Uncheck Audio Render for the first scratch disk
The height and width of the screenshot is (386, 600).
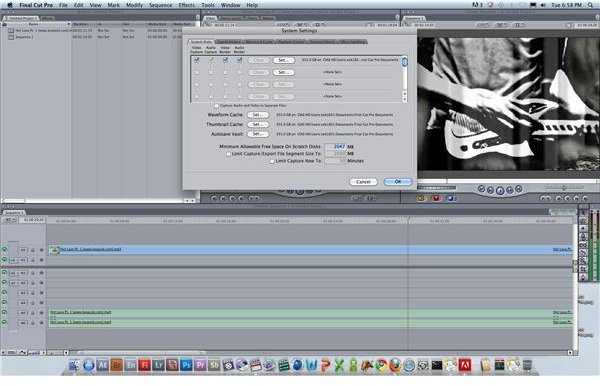pyautogui.click(x=240, y=60)
